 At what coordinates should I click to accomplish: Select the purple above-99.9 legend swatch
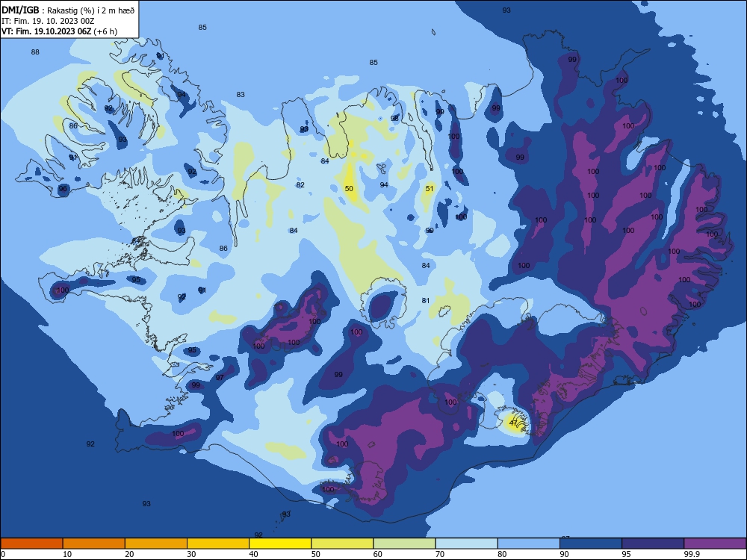[x=715, y=544]
